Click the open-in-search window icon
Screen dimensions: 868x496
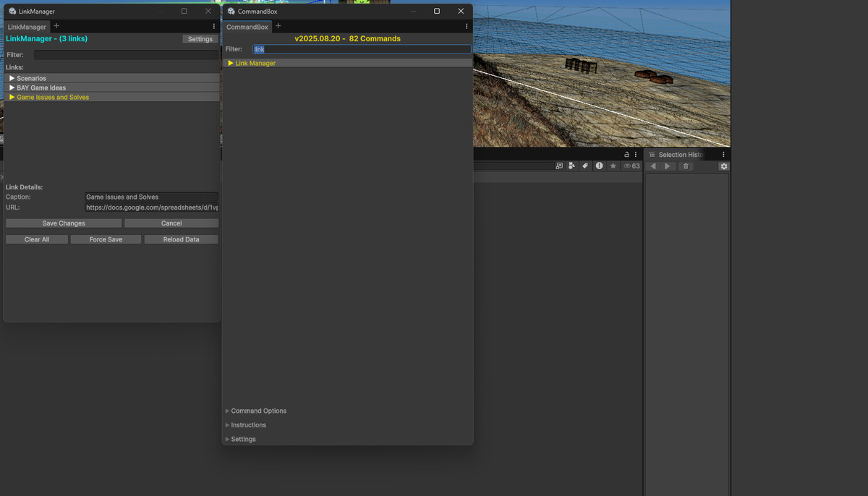tap(559, 166)
